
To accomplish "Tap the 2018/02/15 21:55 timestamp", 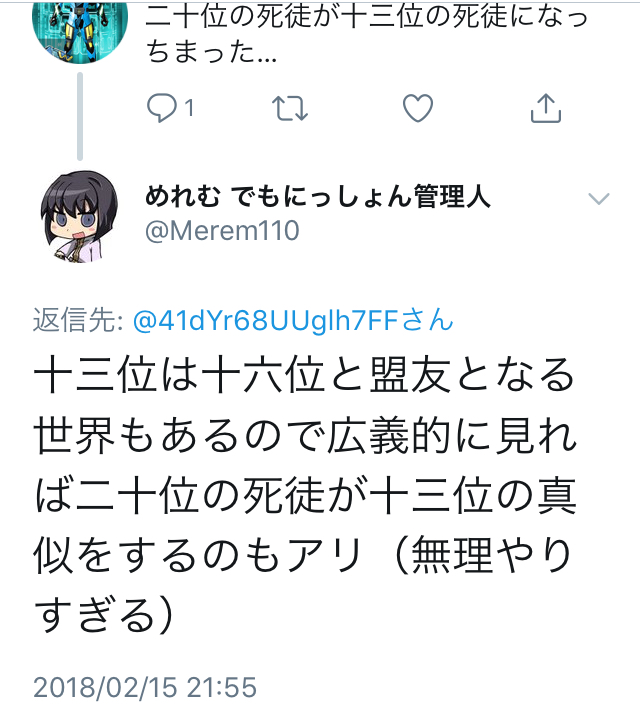I will click(x=145, y=687).
